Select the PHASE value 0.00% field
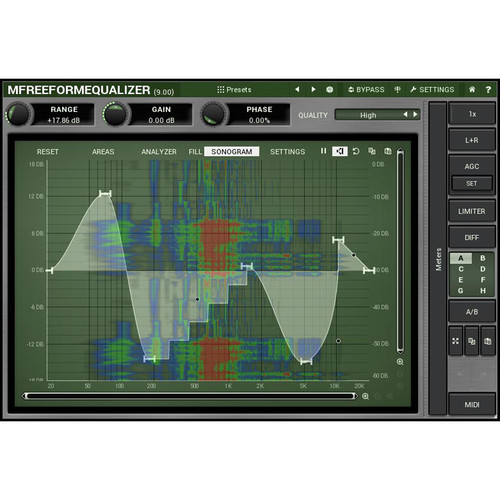Image resolution: width=500 pixels, height=500 pixels. pyautogui.click(x=259, y=120)
